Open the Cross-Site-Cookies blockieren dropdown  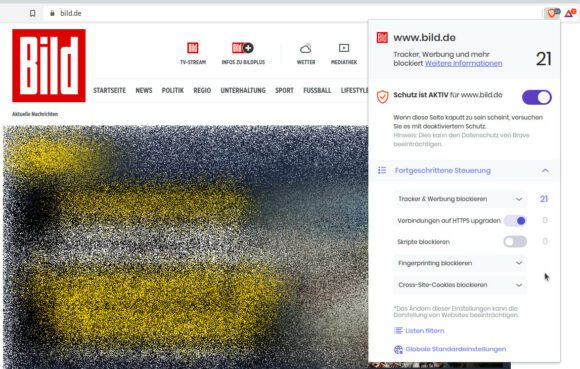(x=460, y=285)
